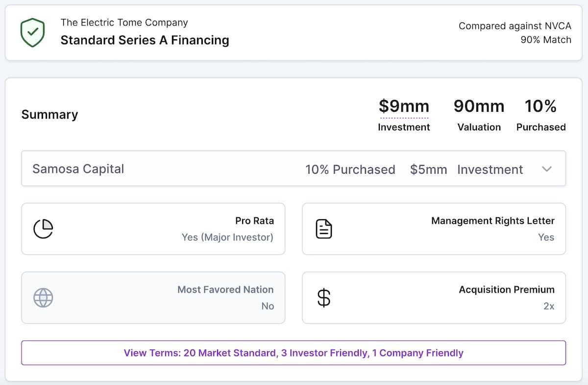Click the Management Rights Letter document icon

pyautogui.click(x=324, y=229)
